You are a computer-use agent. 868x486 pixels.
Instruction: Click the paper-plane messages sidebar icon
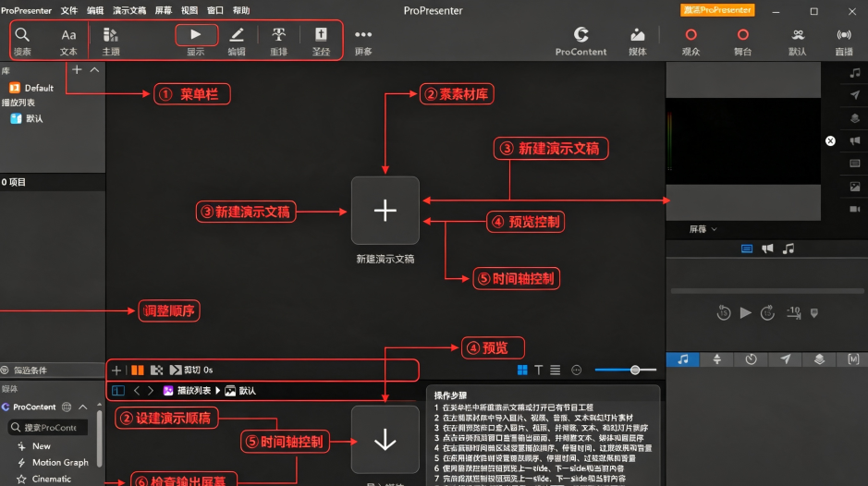pyautogui.click(x=855, y=95)
